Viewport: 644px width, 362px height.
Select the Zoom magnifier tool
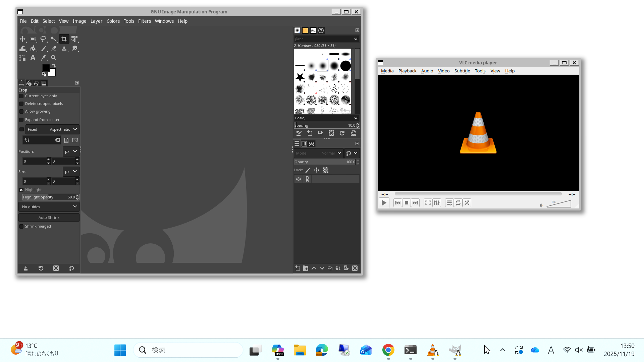[54, 58]
